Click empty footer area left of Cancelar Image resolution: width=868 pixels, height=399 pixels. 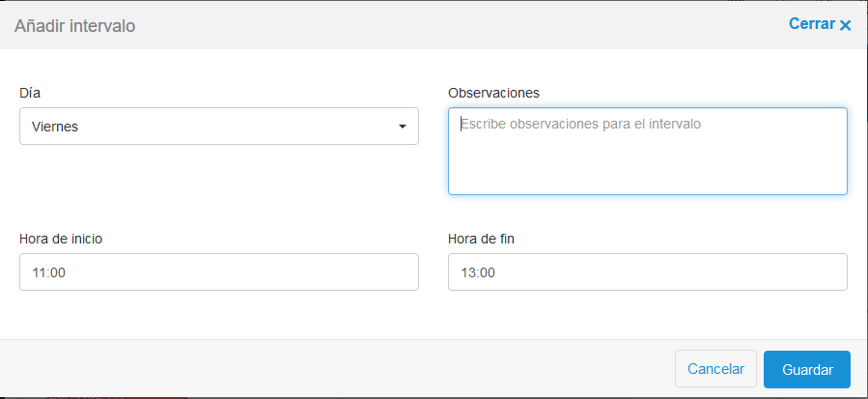pos(338,369)
